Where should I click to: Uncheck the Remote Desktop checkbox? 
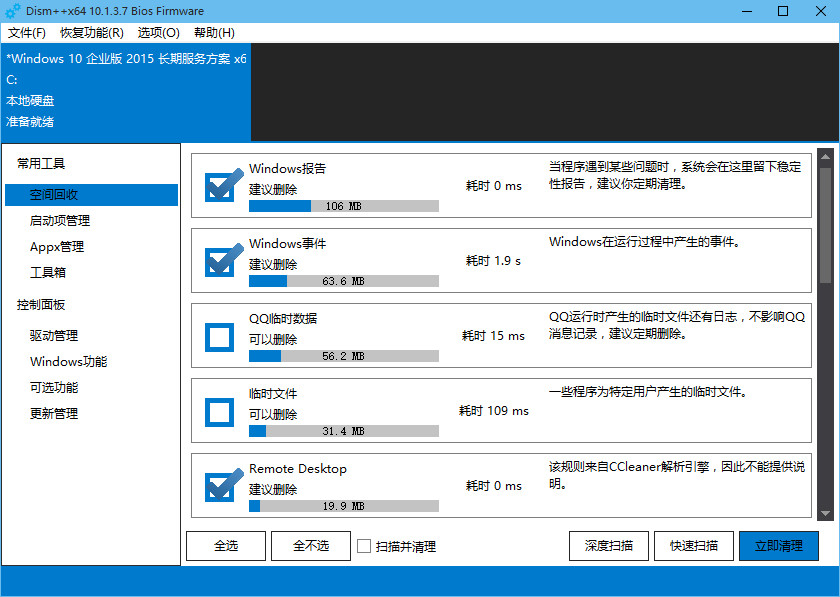point(219,487)
